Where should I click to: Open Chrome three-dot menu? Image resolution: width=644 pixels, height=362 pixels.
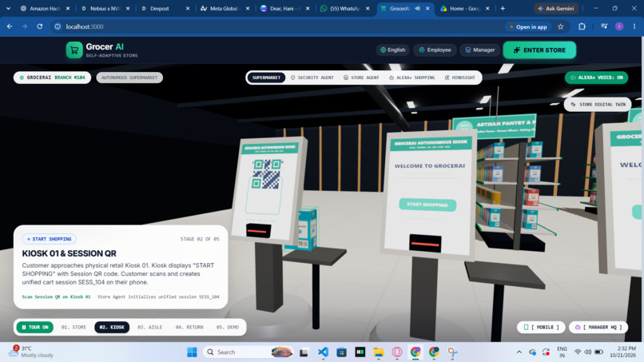pos(634,26)
